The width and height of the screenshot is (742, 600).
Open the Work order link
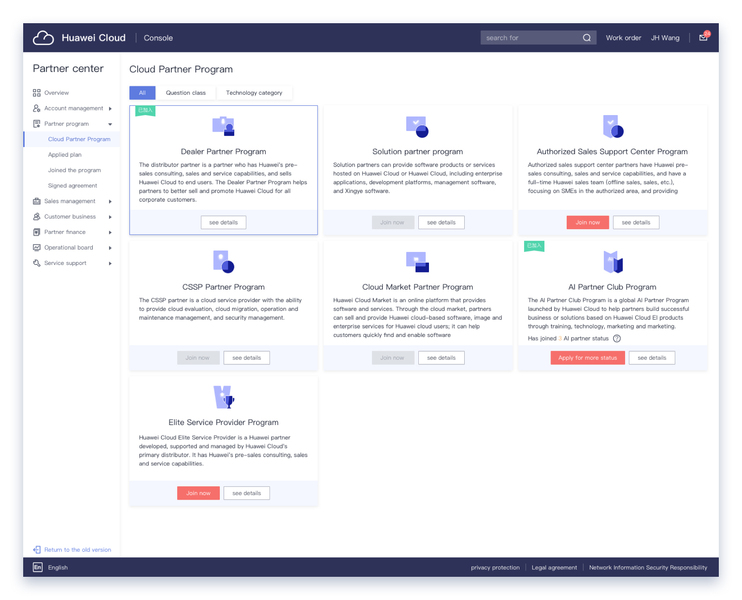point(623,38)
